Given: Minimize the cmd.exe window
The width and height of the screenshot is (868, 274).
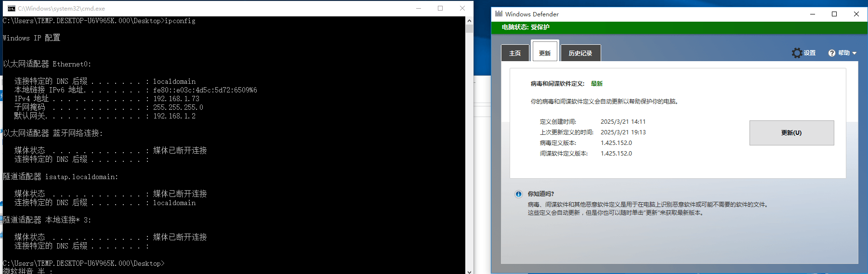Looking at the screenshot, I should (x=419, y=8).
